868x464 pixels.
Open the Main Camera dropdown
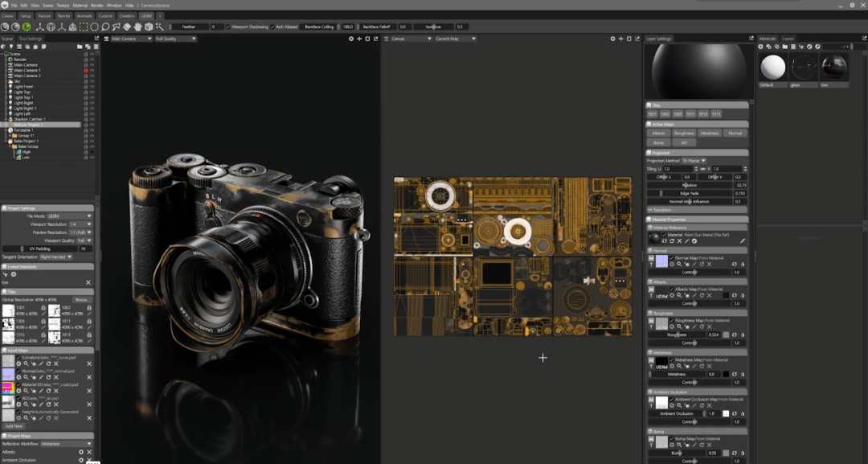click(x=131, y=39)
